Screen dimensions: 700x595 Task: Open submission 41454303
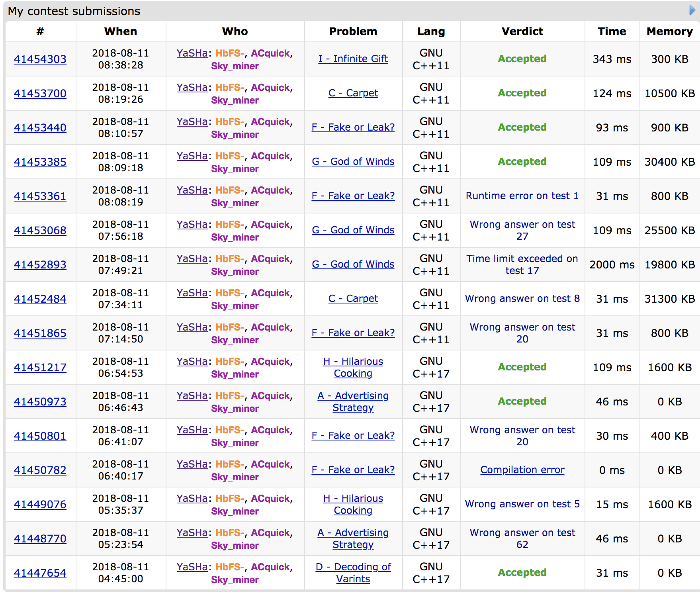pos(40,59)
